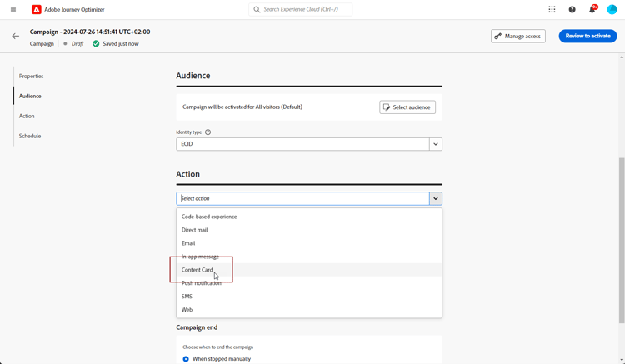Click the Search Experience Cloud field
Screen dimensions: 625x364
pyautogui.click(x=302, y=10)
